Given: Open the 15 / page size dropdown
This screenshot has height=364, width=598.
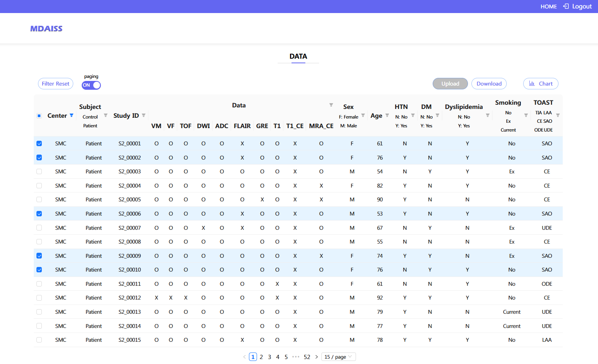Looking at the screenshot, I should click(x=338, y=357).
